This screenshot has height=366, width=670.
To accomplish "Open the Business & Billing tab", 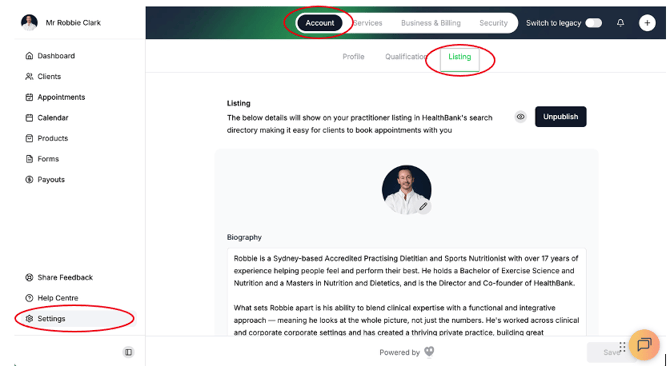I will (431, 23).
